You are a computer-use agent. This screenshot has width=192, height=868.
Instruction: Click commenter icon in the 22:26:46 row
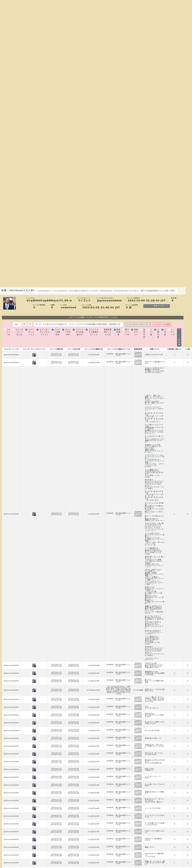click(x=34, y=808)
